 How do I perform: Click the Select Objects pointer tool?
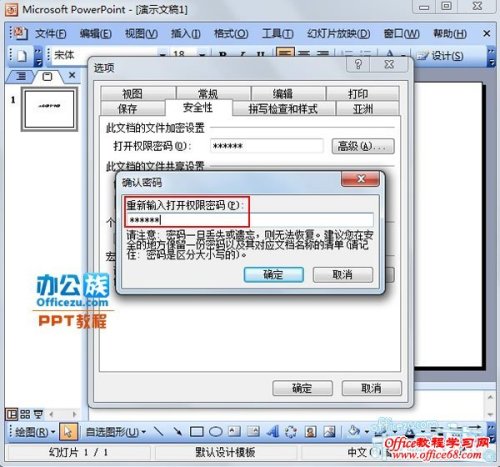click(x=68, y=432)
